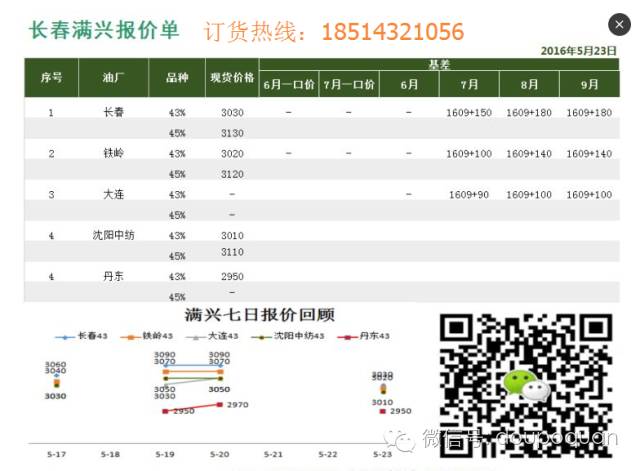
Task: Select the 沈阳中纺 factory name cell
Action: point(113,236)
